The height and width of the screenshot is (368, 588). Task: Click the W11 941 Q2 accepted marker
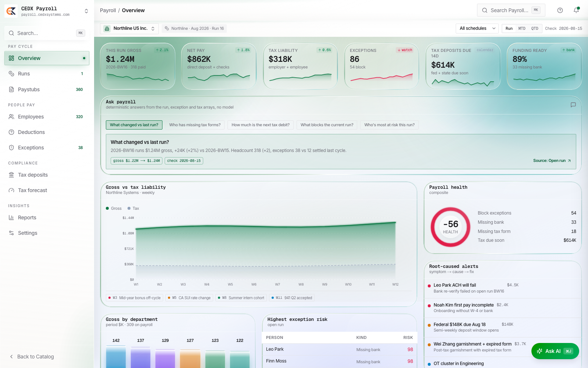[x=292, y=298]
